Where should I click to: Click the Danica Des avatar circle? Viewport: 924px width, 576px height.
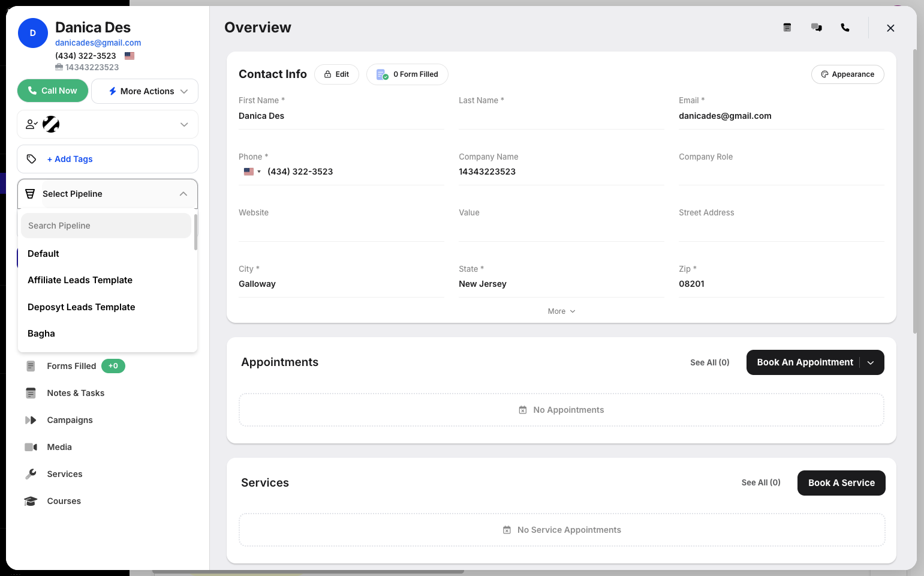[33, 33]
